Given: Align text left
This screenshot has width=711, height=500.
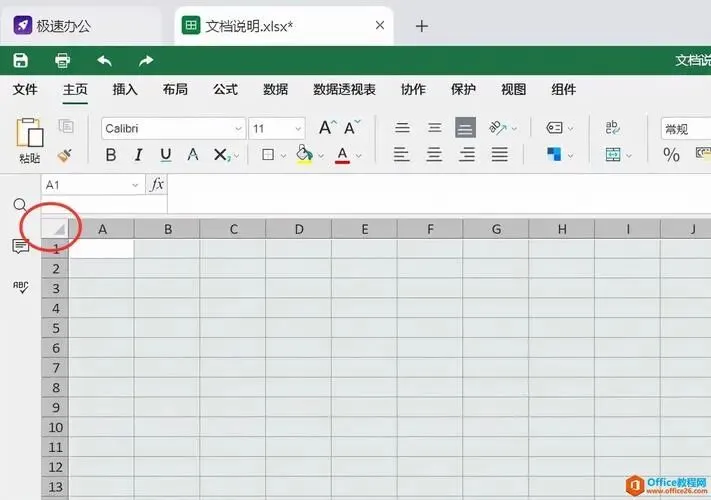Looking at the screenshot, I should pyautogui.click(x=401, y=155).
